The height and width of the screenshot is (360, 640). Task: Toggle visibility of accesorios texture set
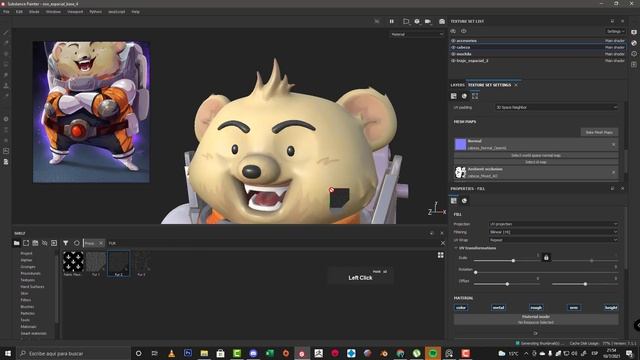coord(453,41)
